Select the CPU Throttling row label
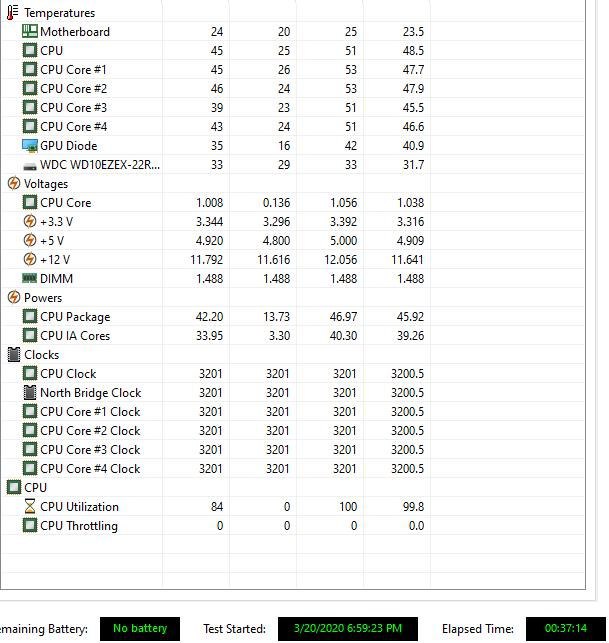 pyautogui.click(x=79, y=526)
